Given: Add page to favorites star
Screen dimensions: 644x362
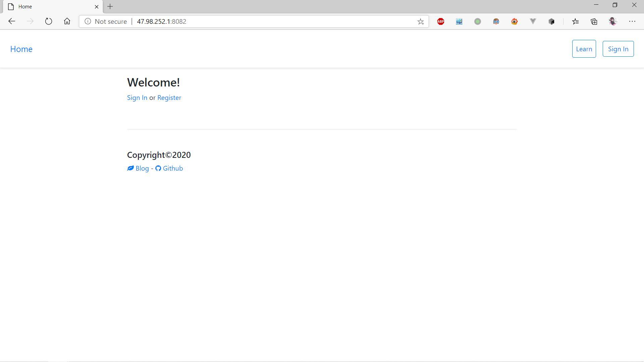Looking at the screenshot, I should [x=421, y=21].
